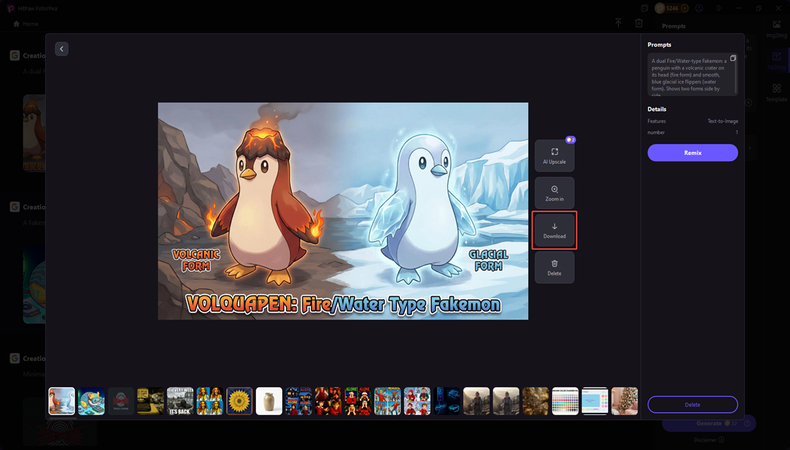Click the 5246 coin balance display

coord(672,8)
